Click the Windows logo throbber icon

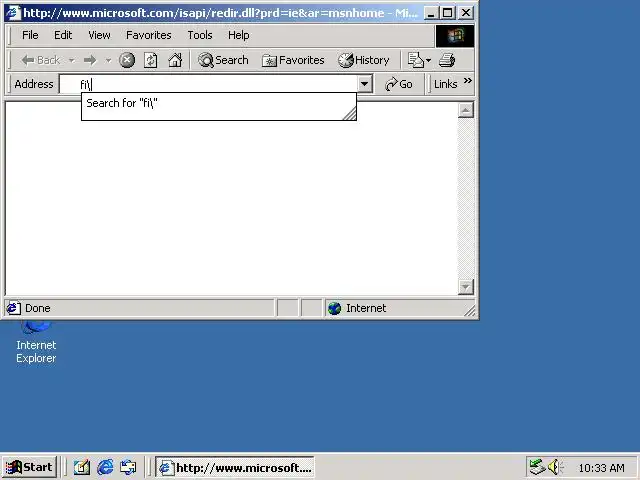pos(455,36)
